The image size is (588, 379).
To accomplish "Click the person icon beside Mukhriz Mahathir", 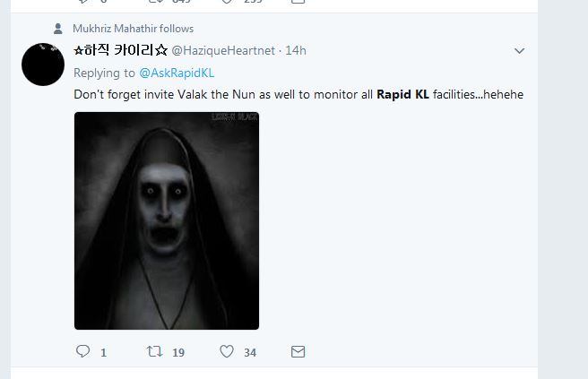I will pyautogui.click(x=59, y=29).
